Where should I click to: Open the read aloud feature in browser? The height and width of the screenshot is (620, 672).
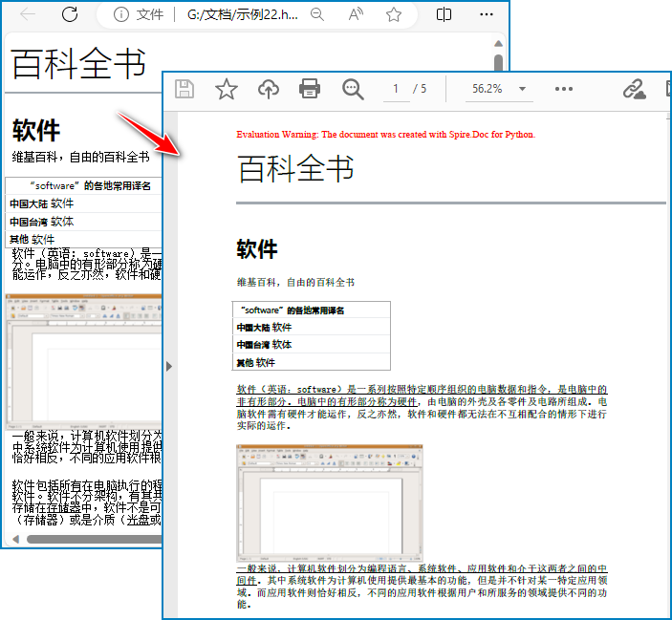[356, 14]
